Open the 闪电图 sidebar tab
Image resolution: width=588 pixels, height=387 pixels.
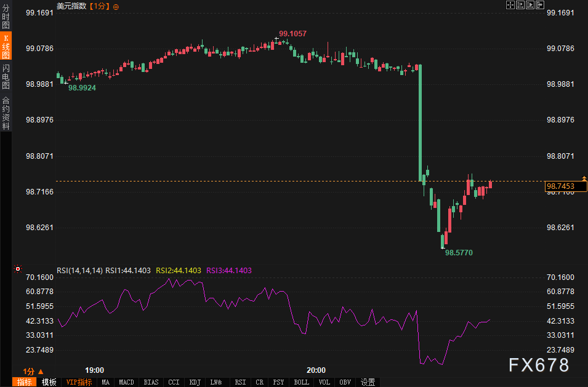[6, 76]
